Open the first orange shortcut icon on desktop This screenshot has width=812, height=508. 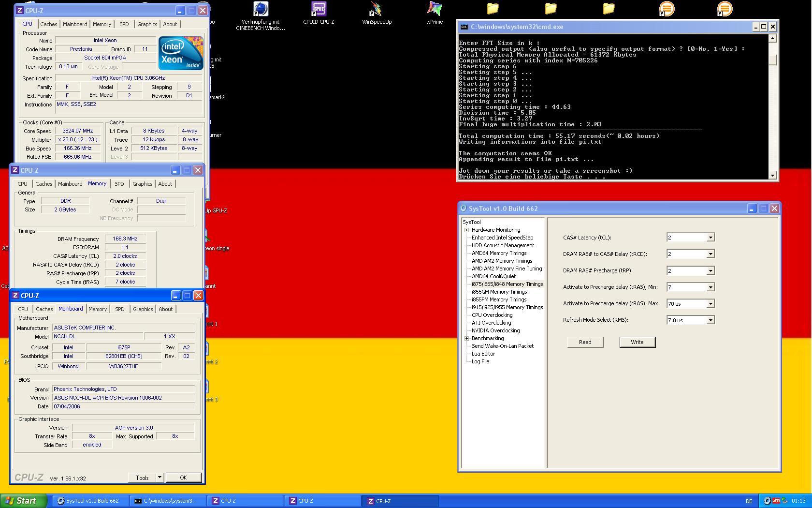[667, 9]
